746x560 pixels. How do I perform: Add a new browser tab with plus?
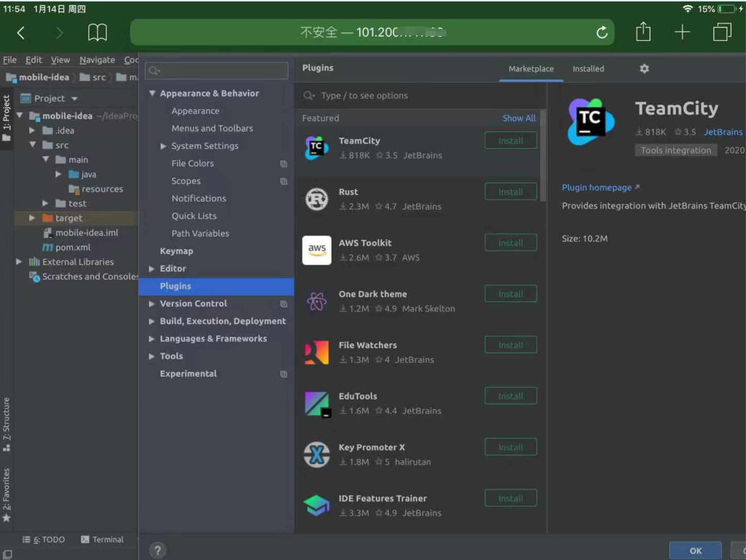click(x=682, y=32)
